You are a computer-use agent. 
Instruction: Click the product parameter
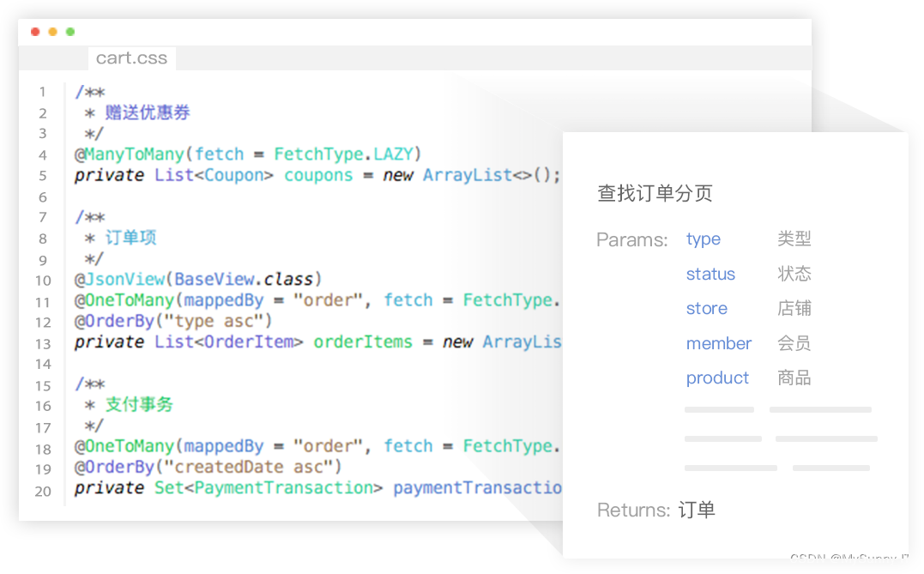click(717, 378)
